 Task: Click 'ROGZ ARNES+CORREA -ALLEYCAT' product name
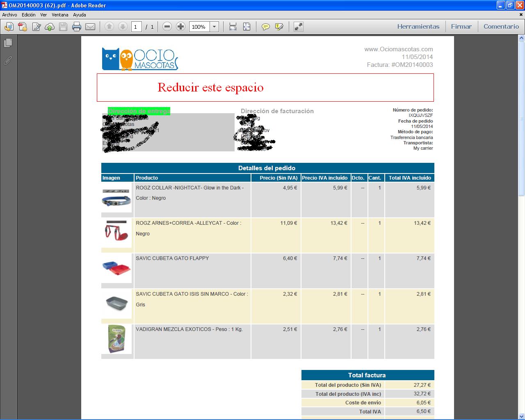(x=179, y=223)
